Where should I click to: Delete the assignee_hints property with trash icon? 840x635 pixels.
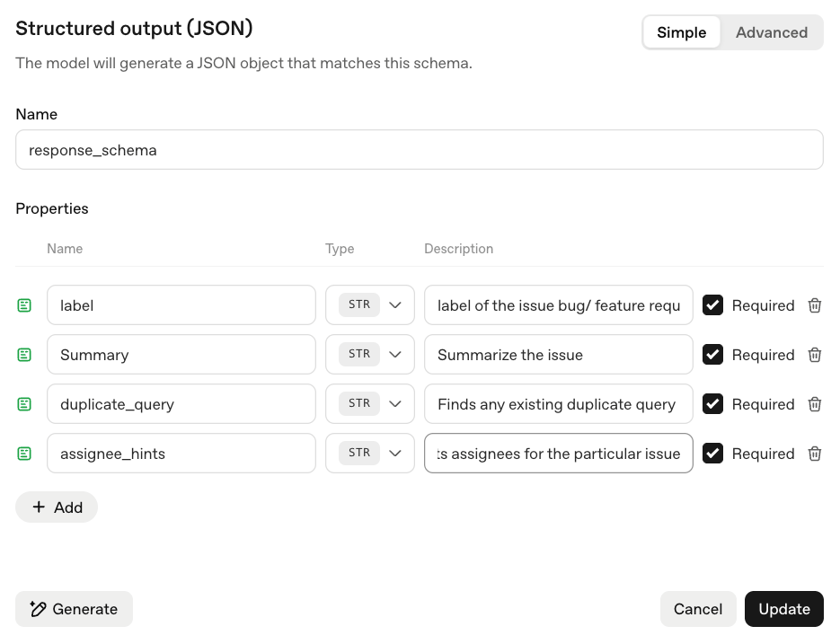point(814,454)
